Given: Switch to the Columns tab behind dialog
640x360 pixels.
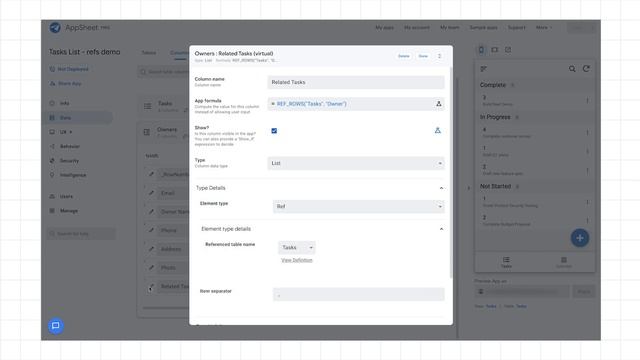Looking at the screenshot, I should tap(179, 53).
